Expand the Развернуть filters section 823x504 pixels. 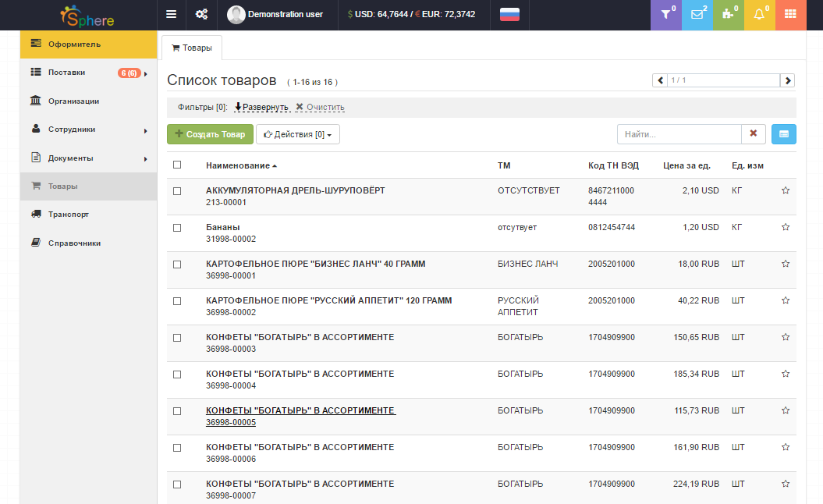click(x=261, y=107)
